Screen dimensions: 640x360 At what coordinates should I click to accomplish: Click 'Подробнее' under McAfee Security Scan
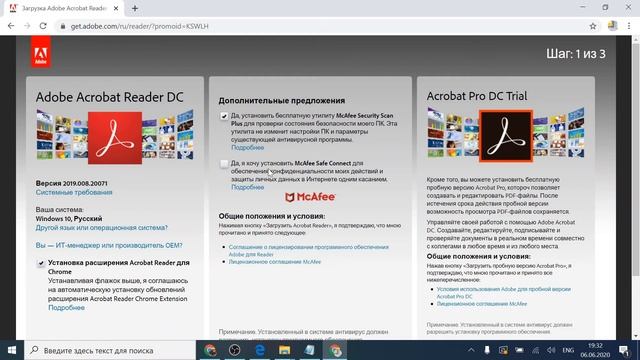click(247, 147)
